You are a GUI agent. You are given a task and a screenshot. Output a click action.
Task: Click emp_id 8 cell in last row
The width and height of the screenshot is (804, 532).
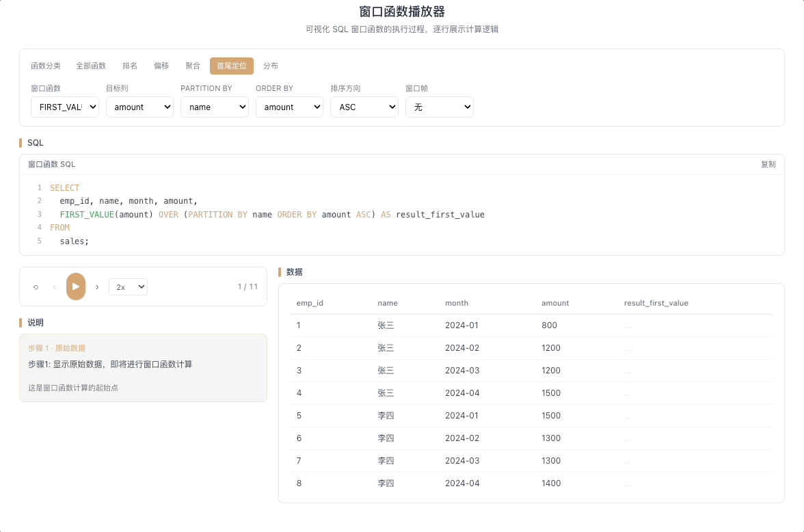click(x=299, y=483)
